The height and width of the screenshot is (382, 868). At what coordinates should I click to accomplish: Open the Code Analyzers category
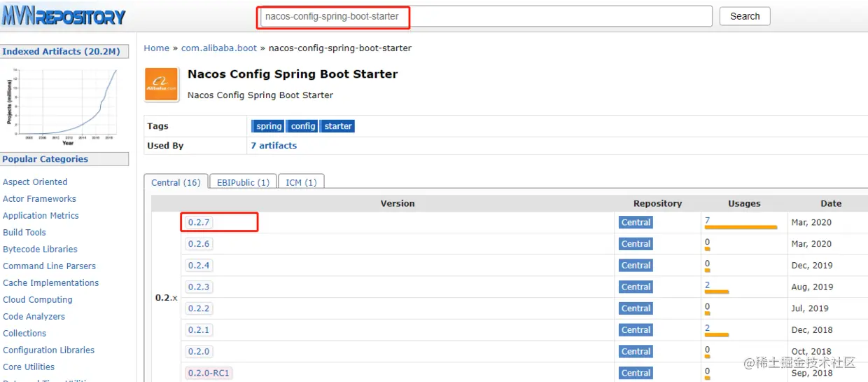pos(34,316)
